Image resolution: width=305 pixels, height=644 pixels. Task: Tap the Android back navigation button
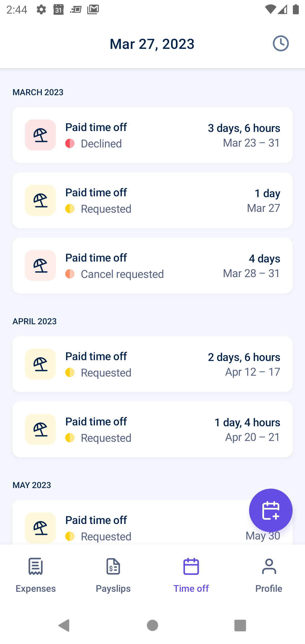(64, 625)
